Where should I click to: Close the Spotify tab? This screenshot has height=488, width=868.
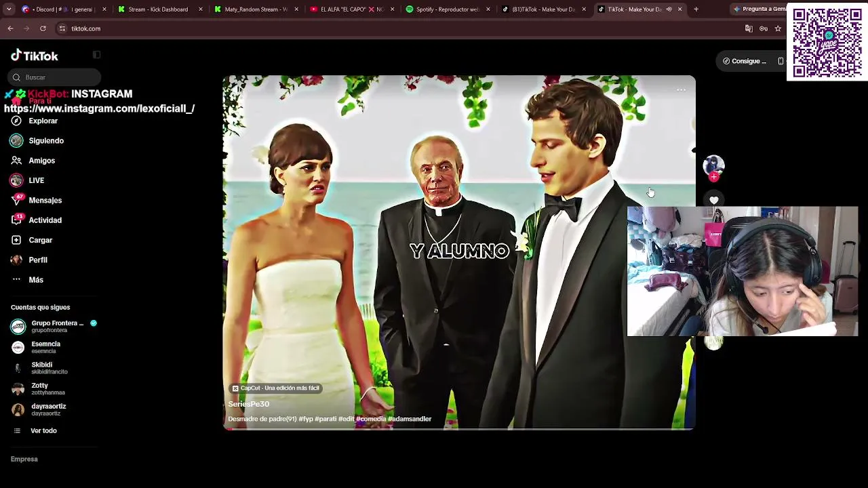[488, 9]
